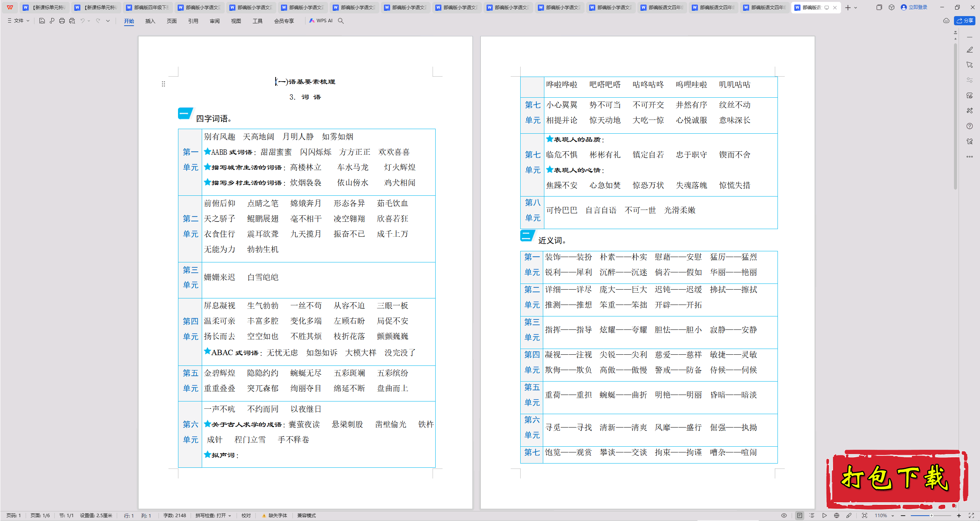980x521 pixels.
Task: Toggle page layout view button
Action: coord(800,516)
